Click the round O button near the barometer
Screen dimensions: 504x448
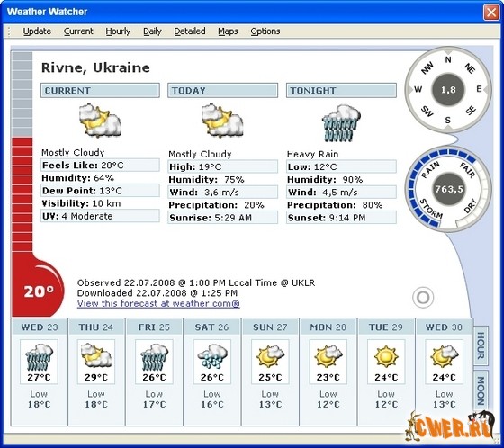click(423, 298)
